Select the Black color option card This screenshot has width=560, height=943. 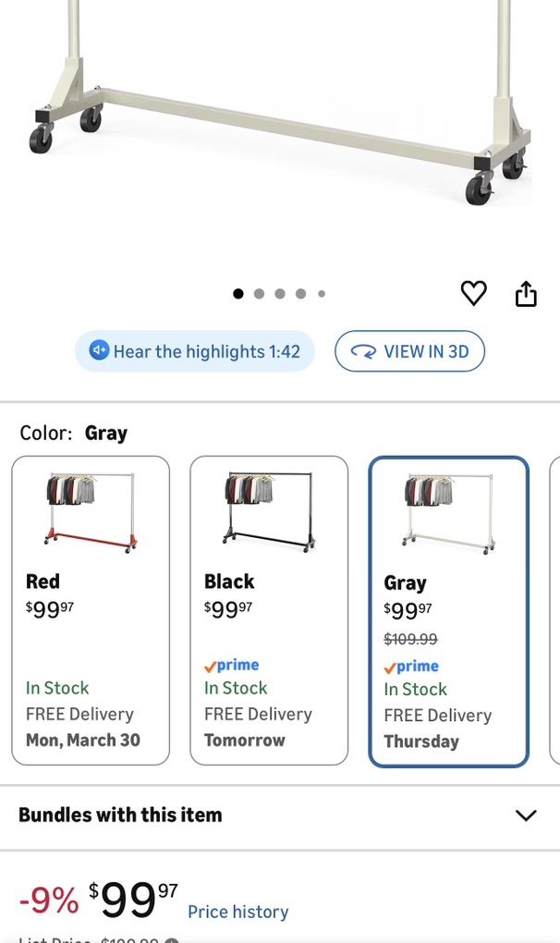click(x=269, y=610)
